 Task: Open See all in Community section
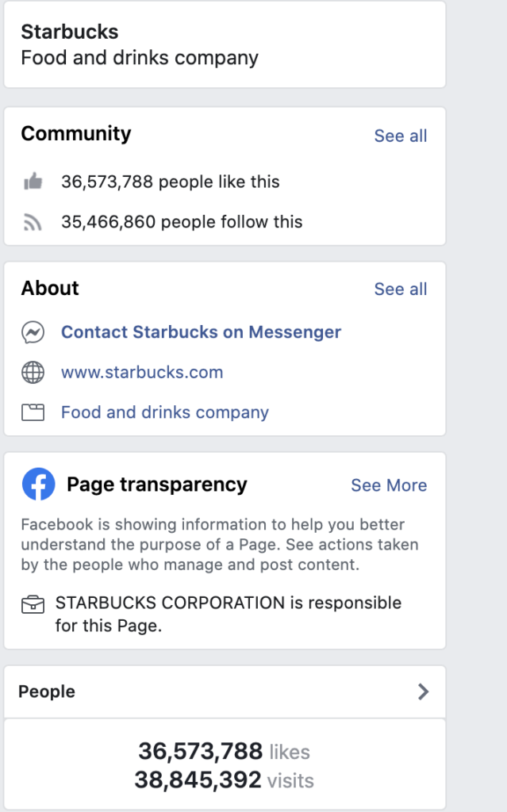tap(401, 136)
